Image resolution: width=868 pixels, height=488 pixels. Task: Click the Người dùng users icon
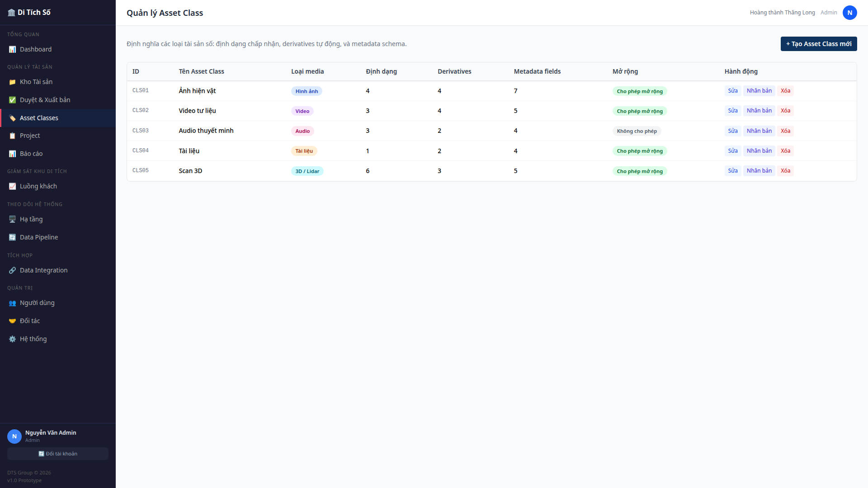(x=12, y=303)
